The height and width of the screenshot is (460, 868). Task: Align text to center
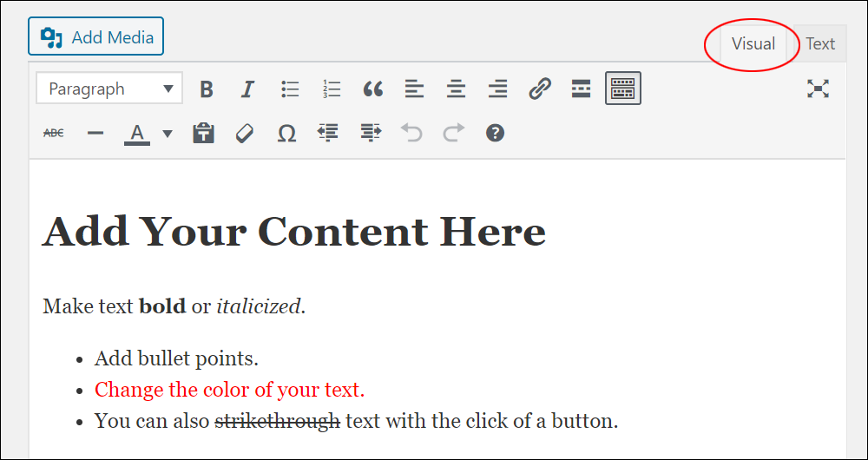457,89
